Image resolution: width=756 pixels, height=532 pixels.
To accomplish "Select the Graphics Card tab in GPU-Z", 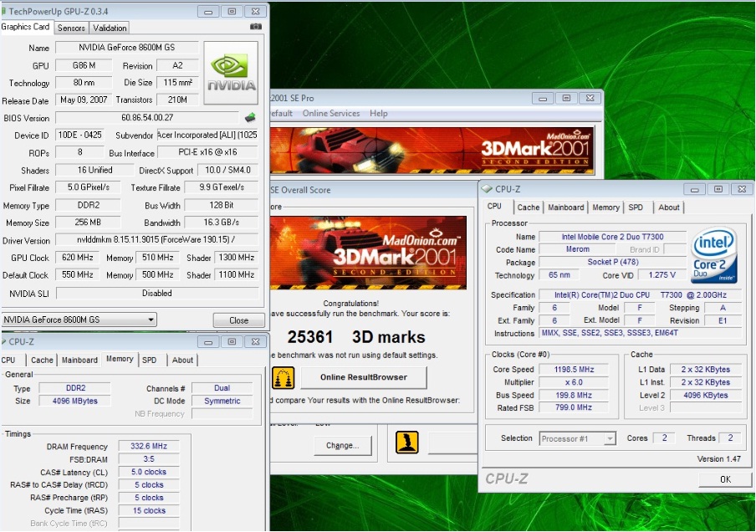I will click(26, 27).
